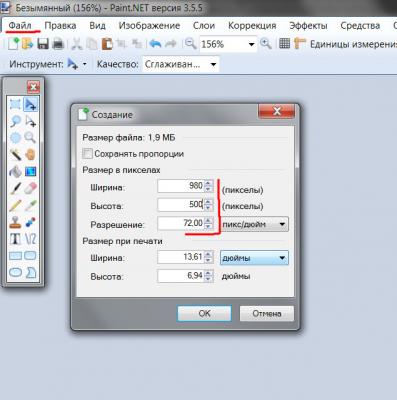This screenshot has height=400, width=397.
Task: Select the Clone Stamp tool
Action: [15, 222]
